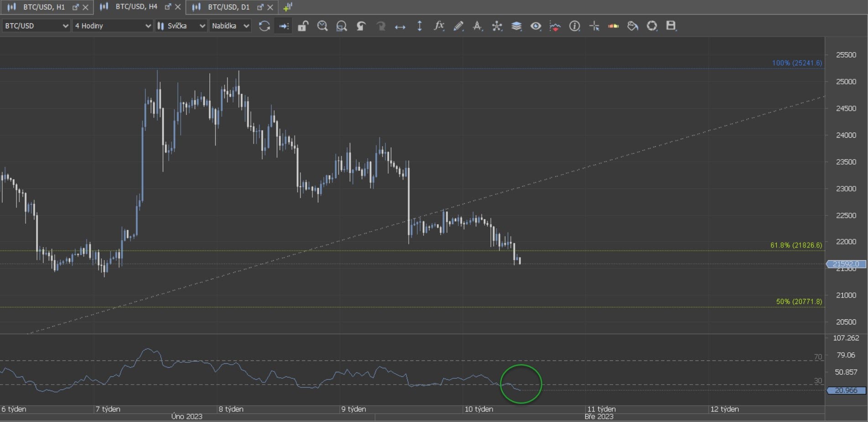Click the layers stack icon
The width and height of the screenshot is (868, 422).
coord(516,26)
